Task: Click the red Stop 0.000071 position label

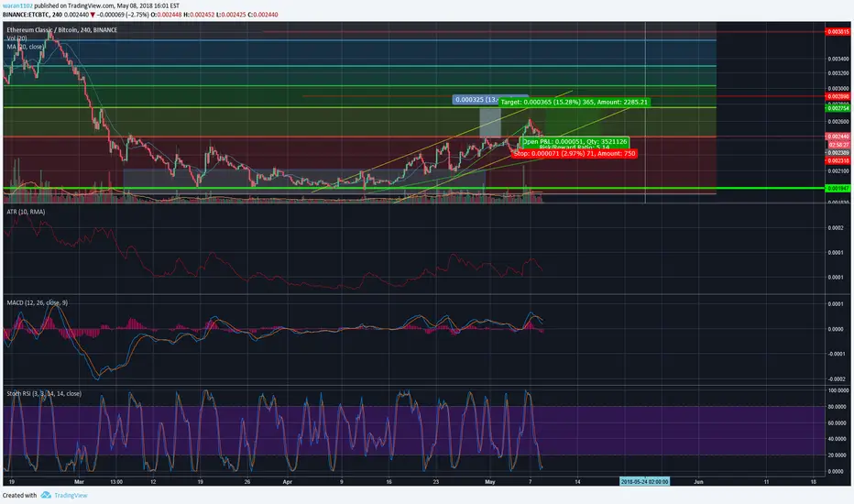Action: click(575, 154)
